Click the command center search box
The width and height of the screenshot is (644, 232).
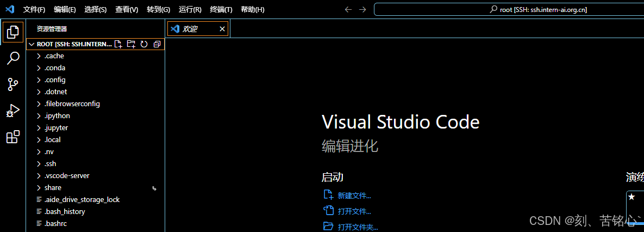pos(509,9)
